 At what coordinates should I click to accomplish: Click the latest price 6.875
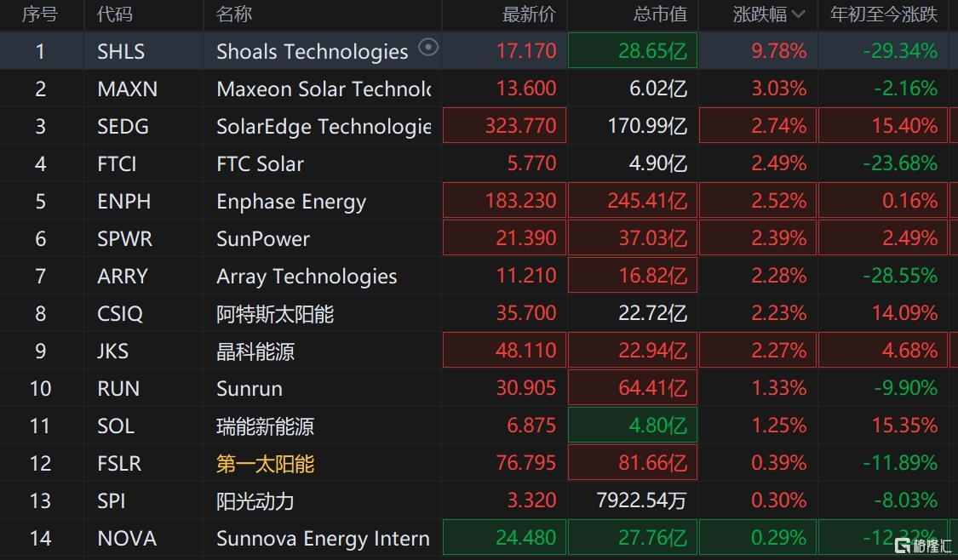pos(531,426)
